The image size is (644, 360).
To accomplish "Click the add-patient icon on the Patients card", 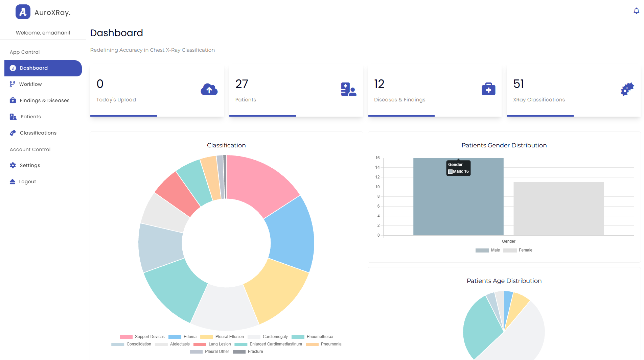I will click(348, 89).
